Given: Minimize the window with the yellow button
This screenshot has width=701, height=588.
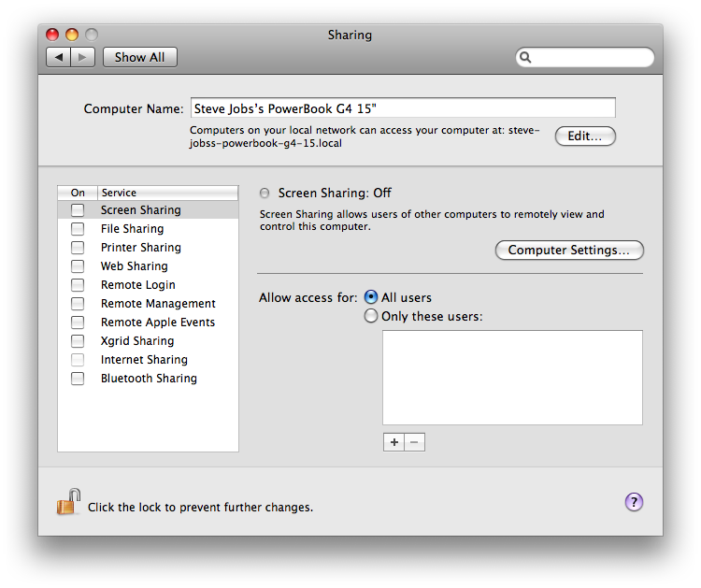Looking at the screenshot, I should point(72,35).
